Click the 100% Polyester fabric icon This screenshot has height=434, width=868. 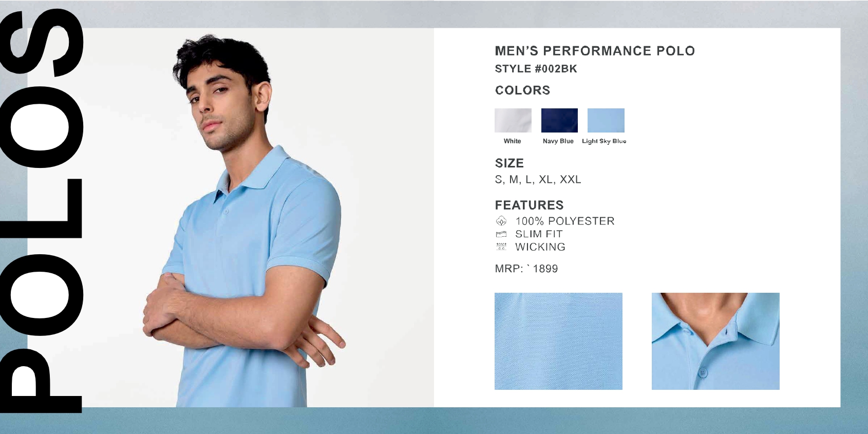point(501,221)
